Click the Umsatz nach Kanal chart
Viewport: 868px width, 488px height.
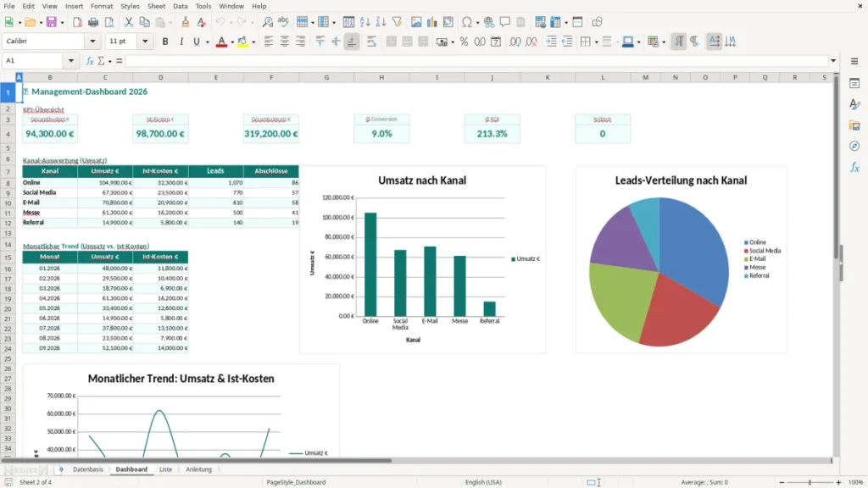tap(422, 259)
